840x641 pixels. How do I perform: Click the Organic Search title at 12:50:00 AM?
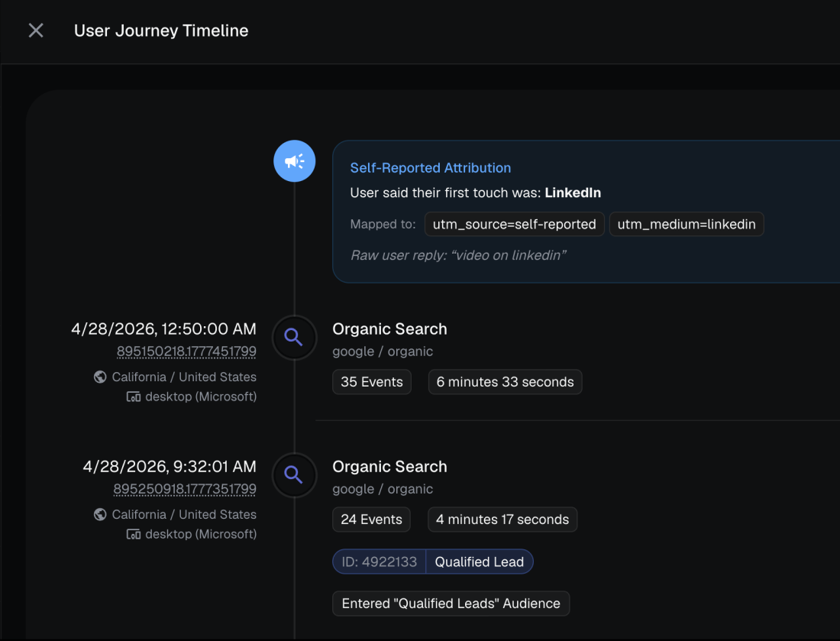[x=389, y=329]
